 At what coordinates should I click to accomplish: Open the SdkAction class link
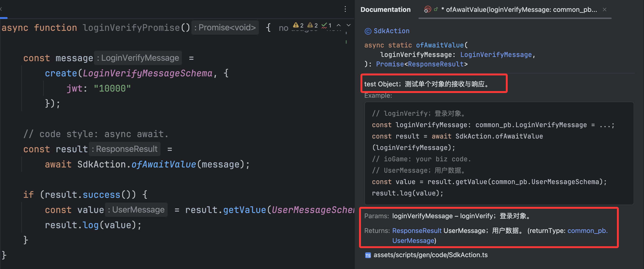click(x=391, y=31)
